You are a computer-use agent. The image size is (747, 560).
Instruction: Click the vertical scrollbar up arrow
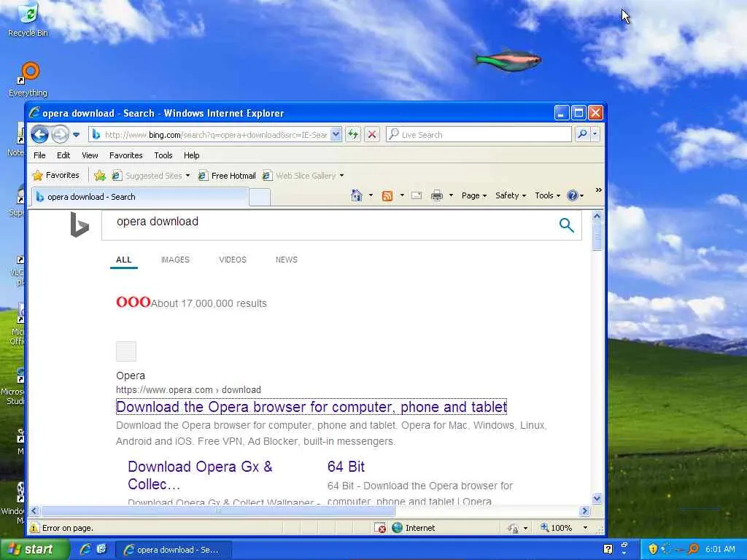(x=597, y=216)
